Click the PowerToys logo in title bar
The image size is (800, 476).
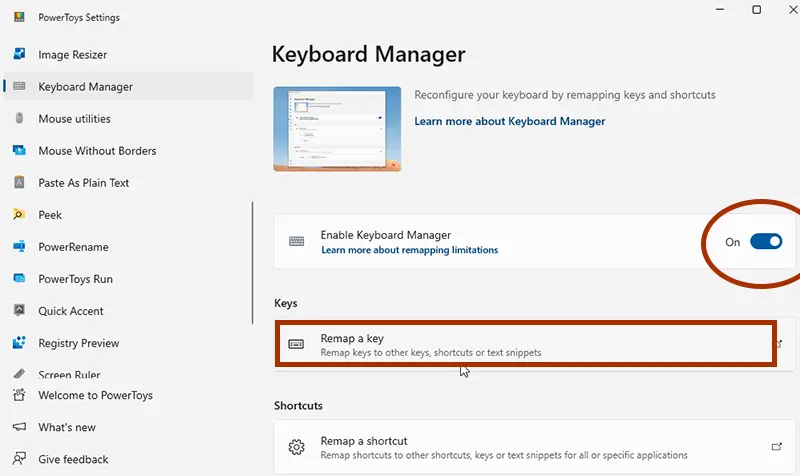click(19, 17)
